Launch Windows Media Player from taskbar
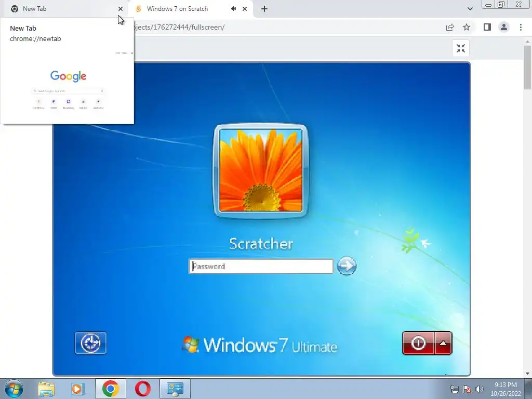 click(78, 389)
